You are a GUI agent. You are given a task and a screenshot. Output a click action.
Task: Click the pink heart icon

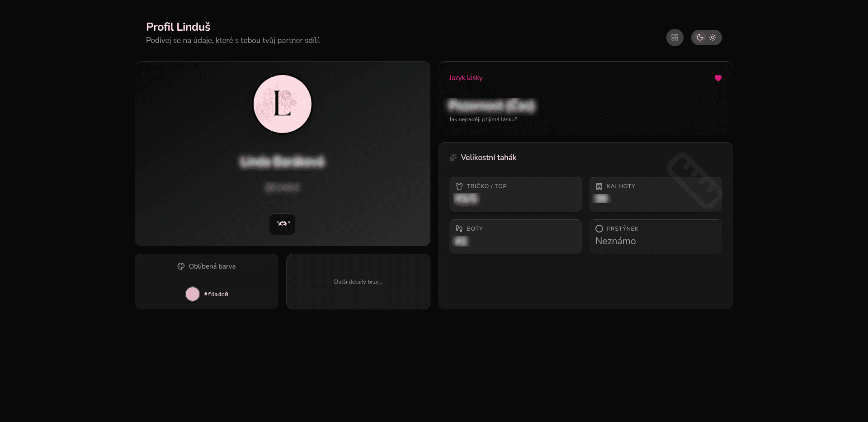pos(718,78)
